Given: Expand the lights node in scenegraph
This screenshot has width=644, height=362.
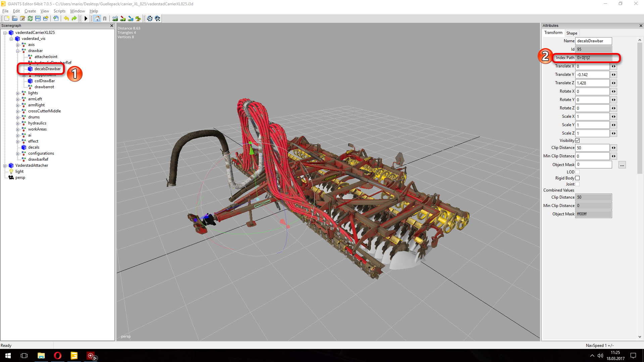Looking at the screenshot, I should coord(17,93).
